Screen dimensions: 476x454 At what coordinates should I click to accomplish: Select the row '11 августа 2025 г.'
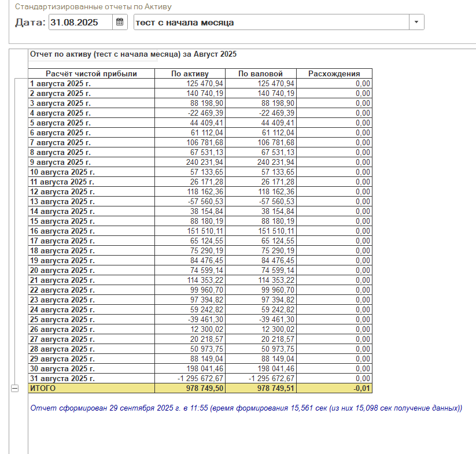(x=200, y=182)
